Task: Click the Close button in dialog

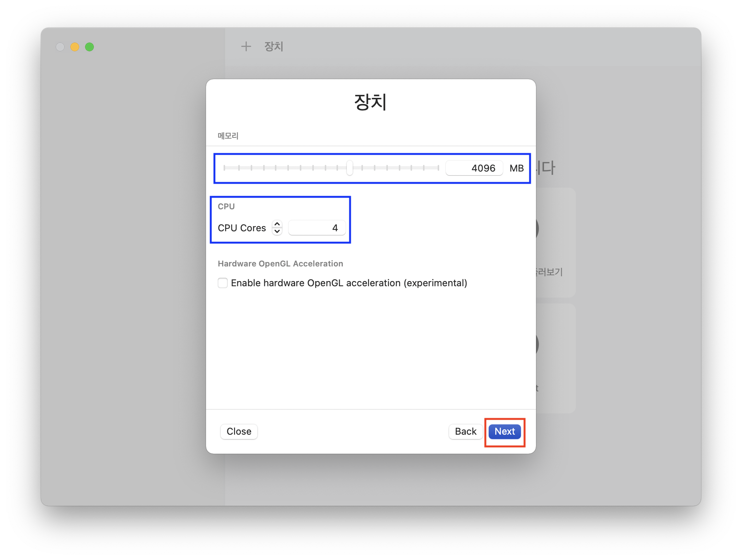Action: pos(239,431)
